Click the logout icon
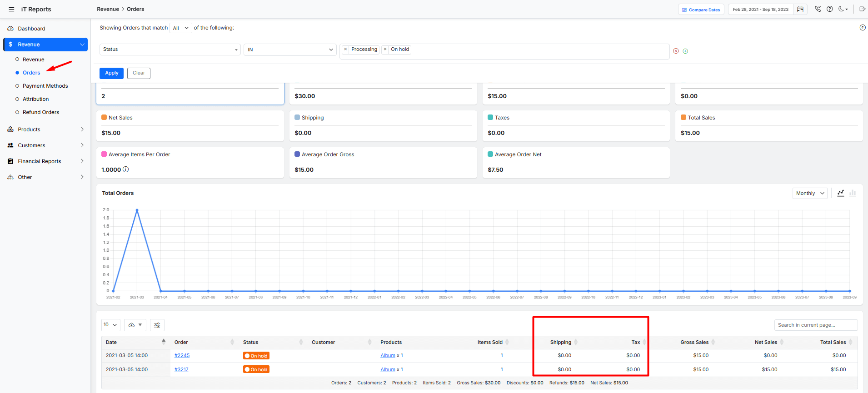This screenshot has height=393, width=868. coord(862,9)
